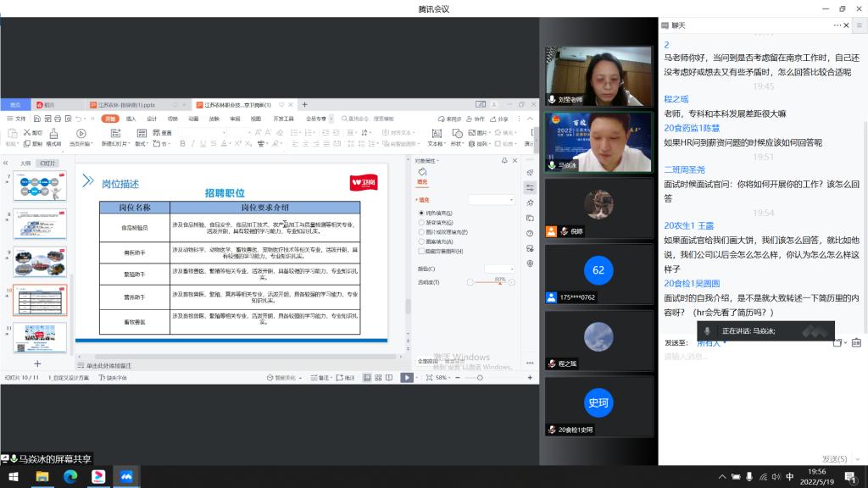Image resolution: width=868 pixels, height=488 pixels.
Task: Click the chat message input field
Action: (754, 358)
